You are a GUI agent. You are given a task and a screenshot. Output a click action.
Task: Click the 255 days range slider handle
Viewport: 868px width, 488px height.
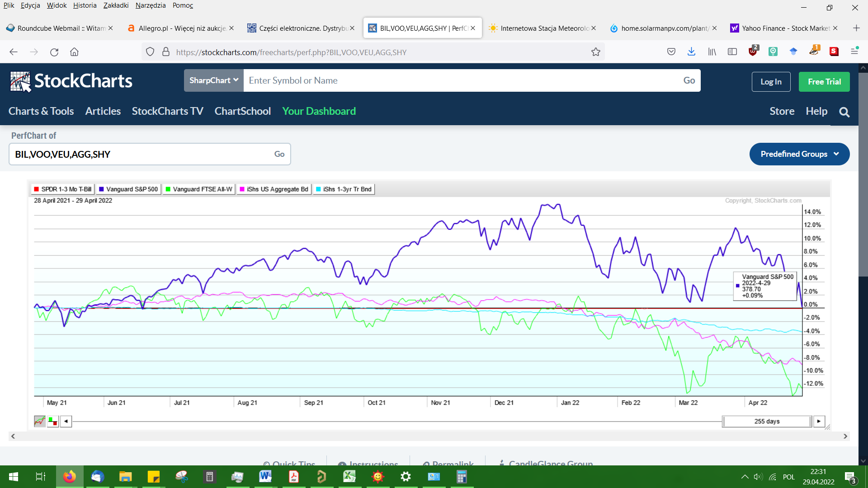tap(767, 421)
